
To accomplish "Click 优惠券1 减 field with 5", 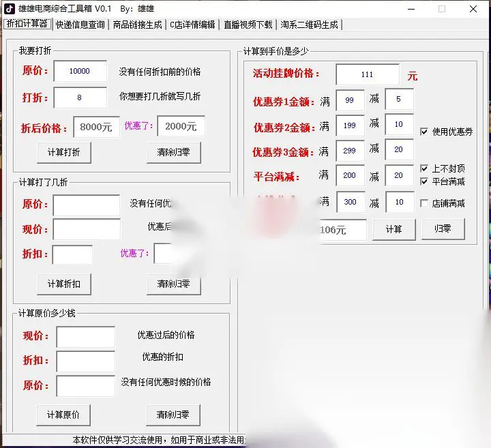I will (x=399, y=100).
